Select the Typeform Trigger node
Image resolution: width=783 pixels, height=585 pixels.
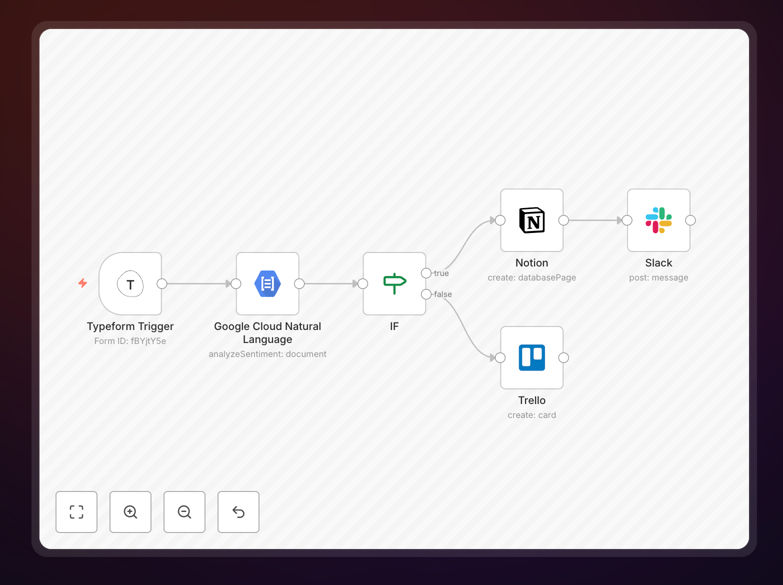(130, 283)
